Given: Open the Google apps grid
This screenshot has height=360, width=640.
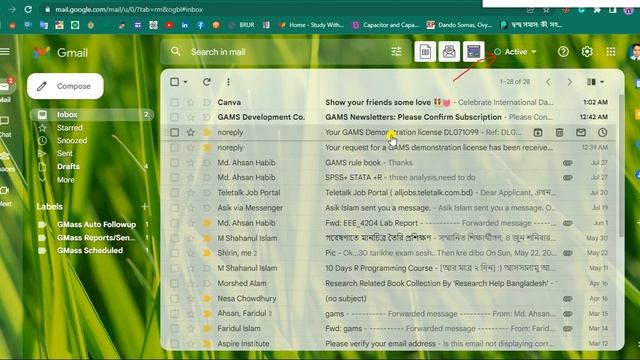Looking at the screenshot, I should pos(611,51).
